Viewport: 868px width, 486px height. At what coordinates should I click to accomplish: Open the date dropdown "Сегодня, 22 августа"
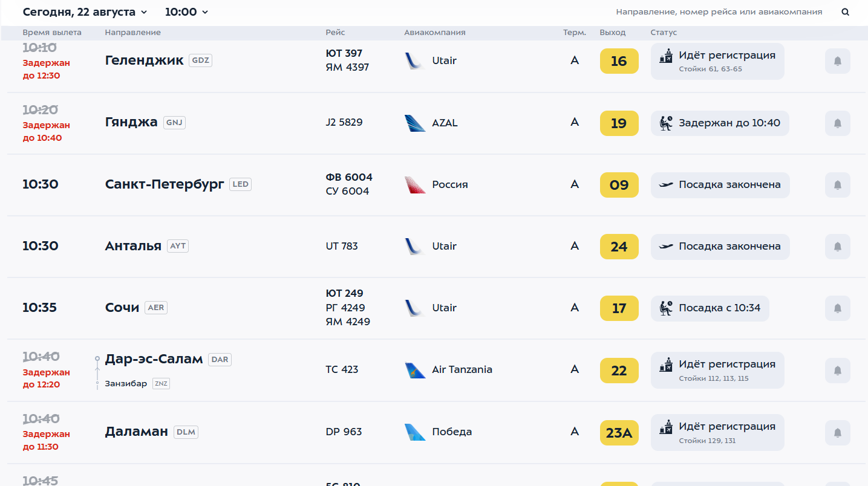[x=85, y=12]
